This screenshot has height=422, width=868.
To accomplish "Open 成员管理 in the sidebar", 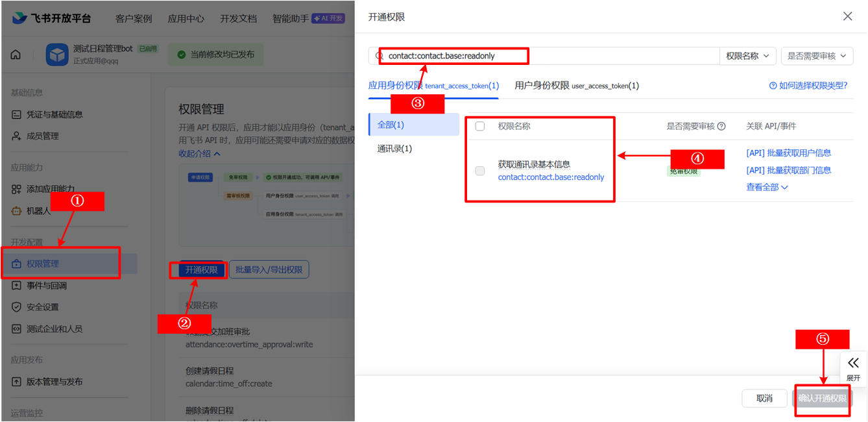I will [42, 136].
